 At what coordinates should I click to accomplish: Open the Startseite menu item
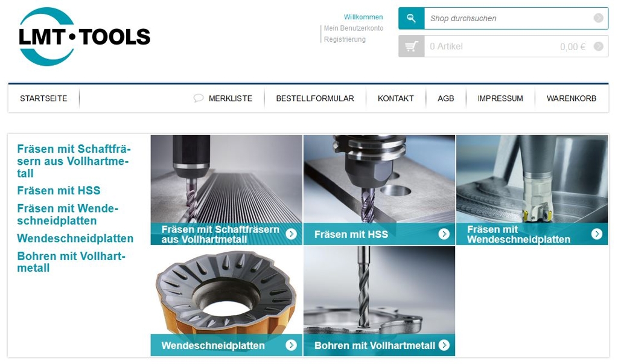[43, 98]
